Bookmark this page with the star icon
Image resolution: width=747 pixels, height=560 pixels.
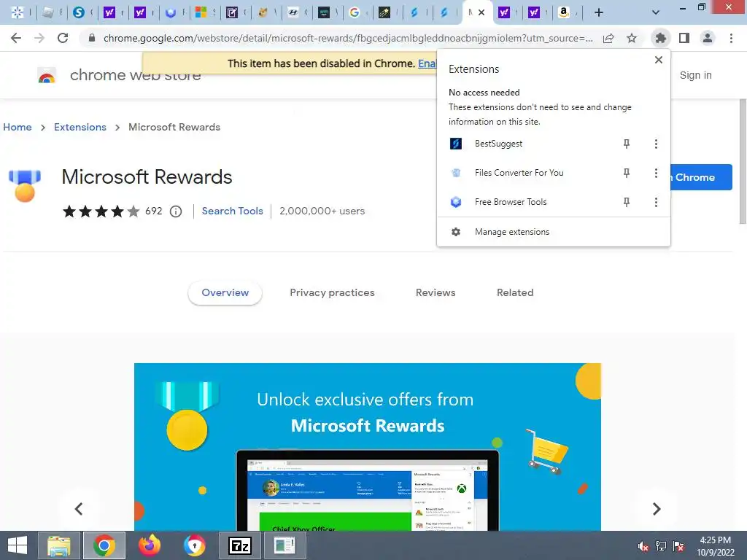click(x=632, y=38)
